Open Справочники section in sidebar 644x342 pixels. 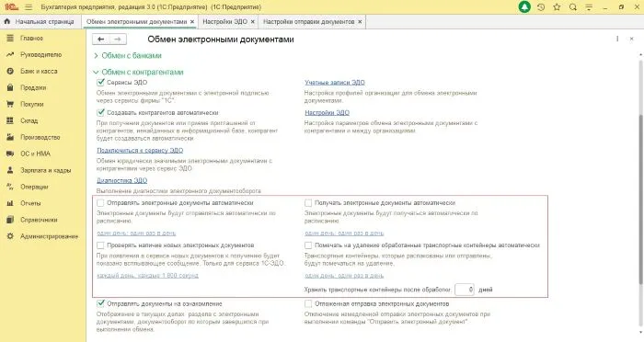(39, 220)
